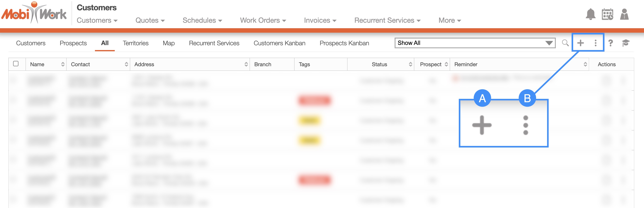
Task: Check the select-all table header checkbox
Action: (x=16, y=64)
